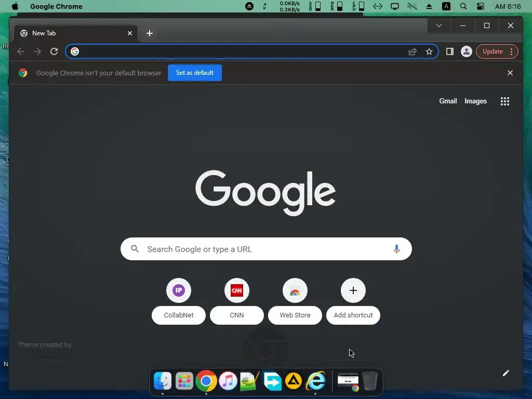The width and height of the screenshot is (532, 399).
Task: Click the network speed readout
Action: [289, 6]
